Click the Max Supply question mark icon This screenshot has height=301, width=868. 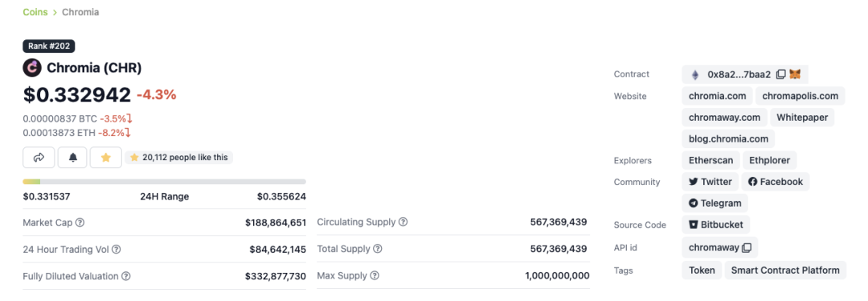[x=375, y=275]
